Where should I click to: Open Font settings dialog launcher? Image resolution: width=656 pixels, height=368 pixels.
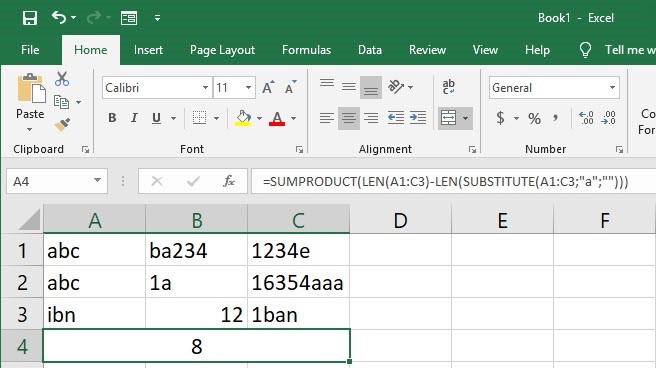(299, 149)
